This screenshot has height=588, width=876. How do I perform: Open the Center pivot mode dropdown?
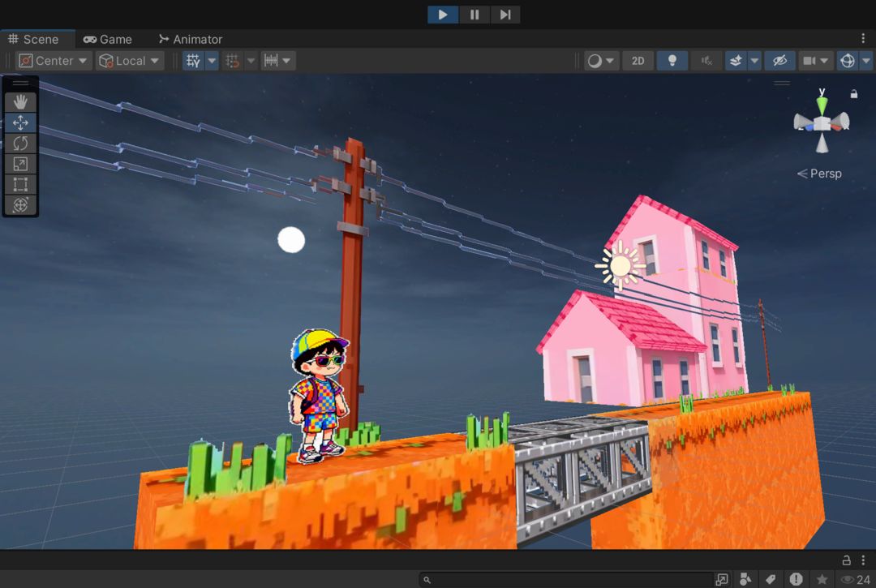pos(54,61)
